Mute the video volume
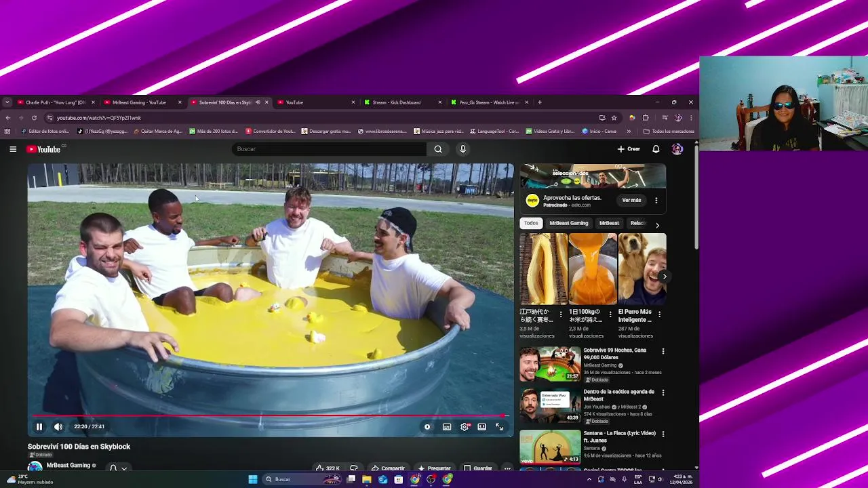The image size is (868, 488). pyautogui.click(x=58, y=426)
